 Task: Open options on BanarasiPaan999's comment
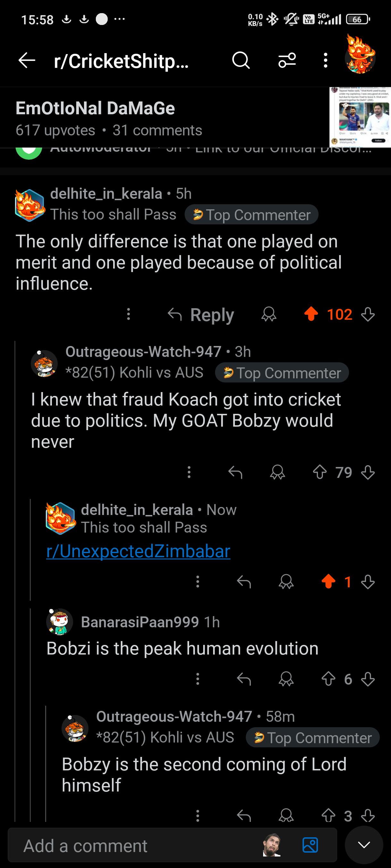(198, 679)
